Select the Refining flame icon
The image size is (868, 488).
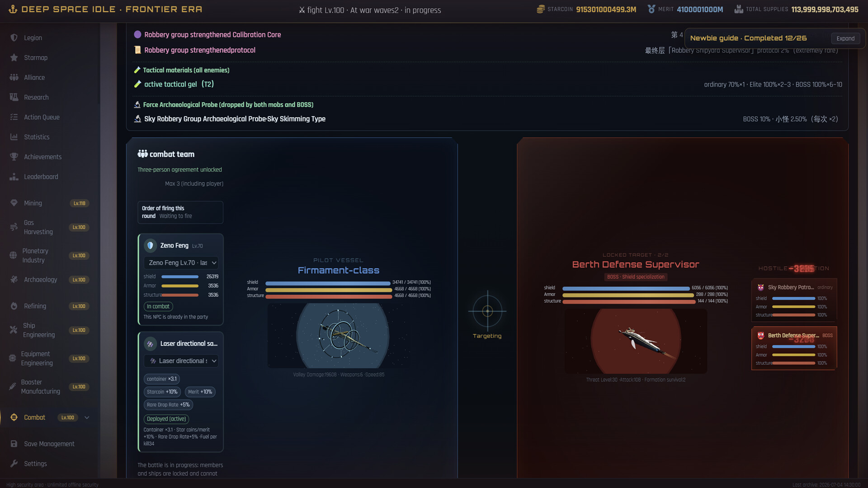point(14,306)
